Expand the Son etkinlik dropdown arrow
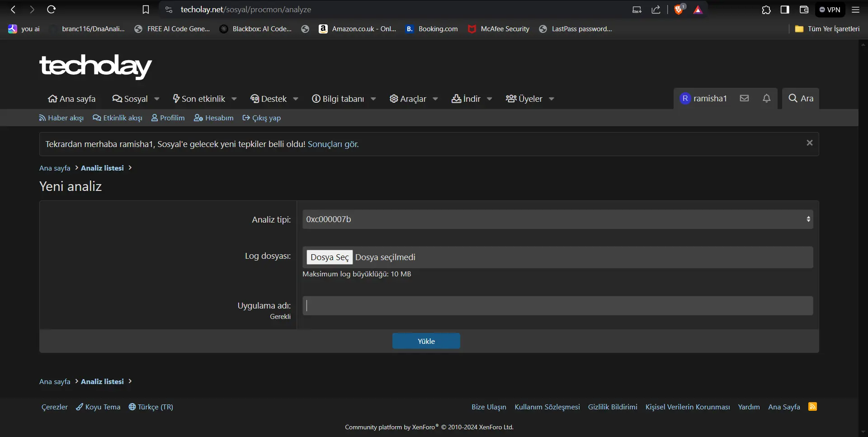This screenshot has width=868, height=437. pyautogui.click(x=234, y=99)
